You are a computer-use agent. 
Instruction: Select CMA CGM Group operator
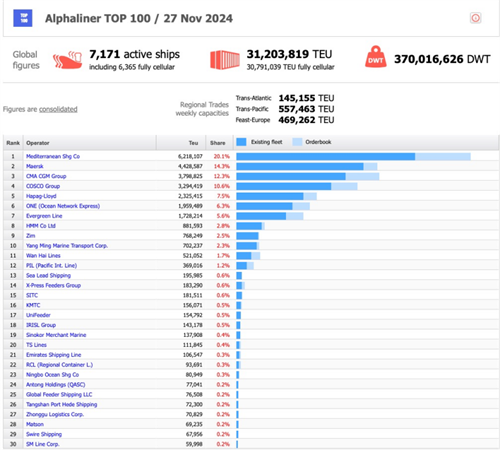pos(46,176)
